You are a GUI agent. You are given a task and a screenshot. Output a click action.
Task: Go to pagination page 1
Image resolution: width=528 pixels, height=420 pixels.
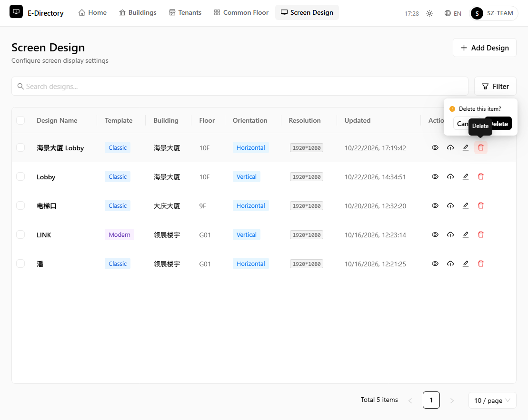(x=431, y=400)
